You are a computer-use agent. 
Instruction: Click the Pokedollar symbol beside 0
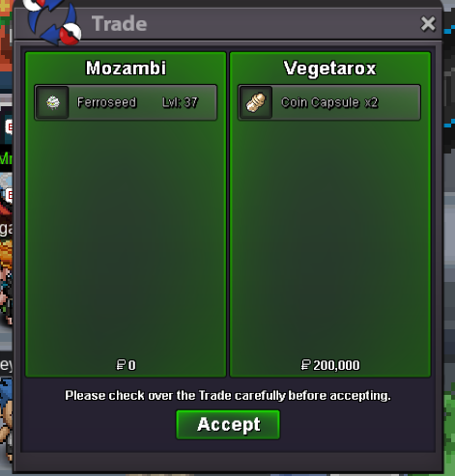121,365
